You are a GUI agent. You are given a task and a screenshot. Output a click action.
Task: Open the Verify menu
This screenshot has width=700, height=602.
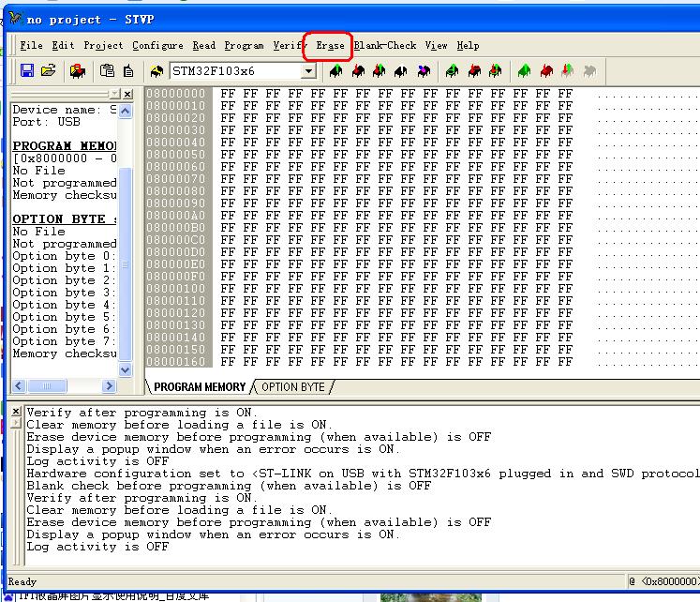coord(290,46)
